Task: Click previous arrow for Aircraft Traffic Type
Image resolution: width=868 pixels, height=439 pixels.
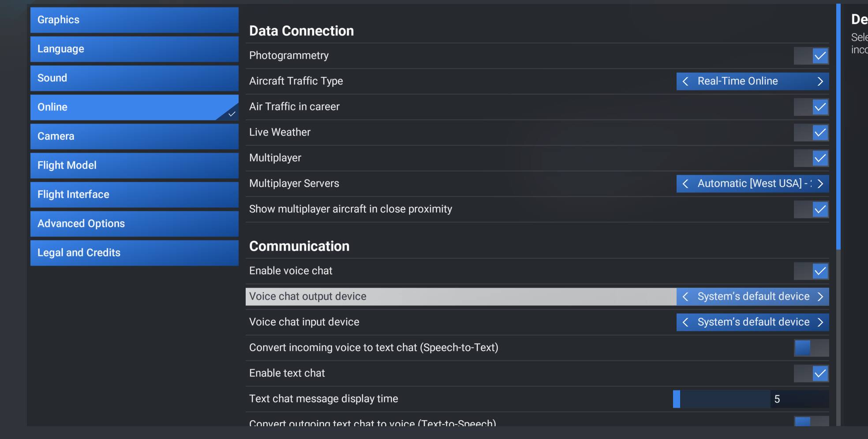Action: 685,81
